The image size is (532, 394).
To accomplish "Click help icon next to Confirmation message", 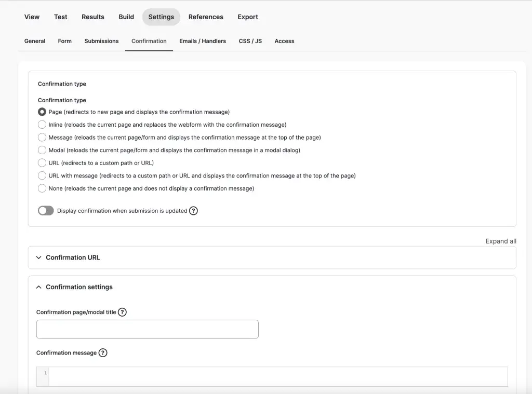I will click(x=103, y=353).
